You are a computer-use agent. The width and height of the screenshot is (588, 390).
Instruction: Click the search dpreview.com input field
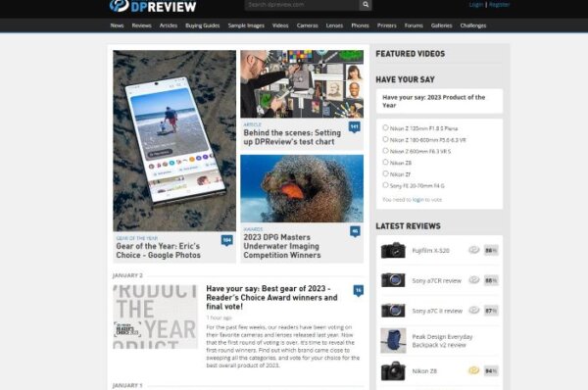point(302,5)
